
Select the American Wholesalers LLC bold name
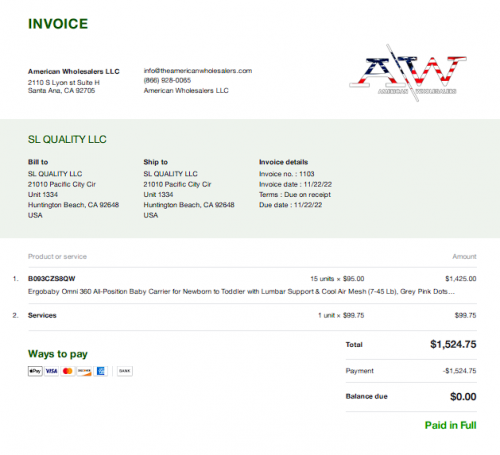[x=73, y=71]
